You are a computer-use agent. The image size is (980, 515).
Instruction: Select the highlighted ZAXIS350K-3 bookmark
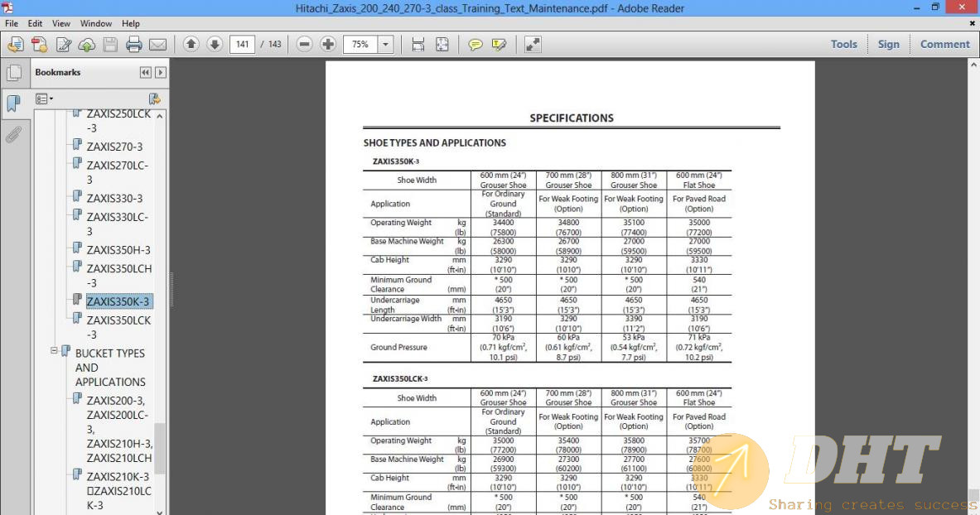[118, 301]
